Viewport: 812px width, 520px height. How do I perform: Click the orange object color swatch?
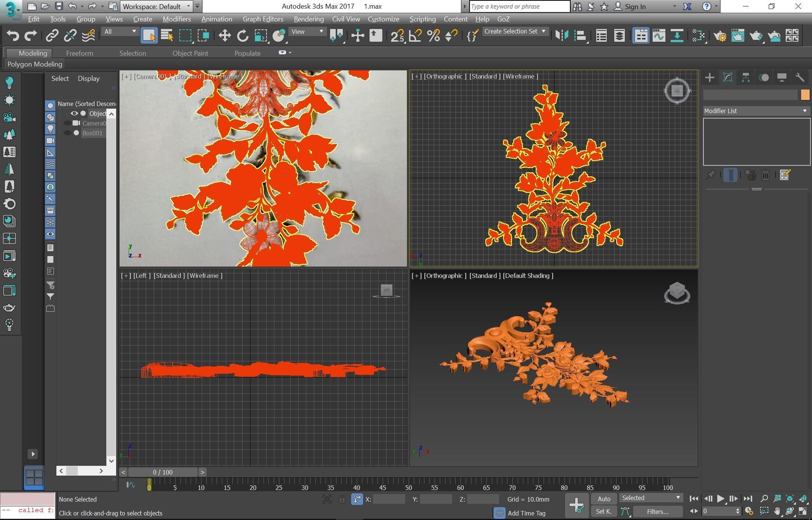point(805,95)
